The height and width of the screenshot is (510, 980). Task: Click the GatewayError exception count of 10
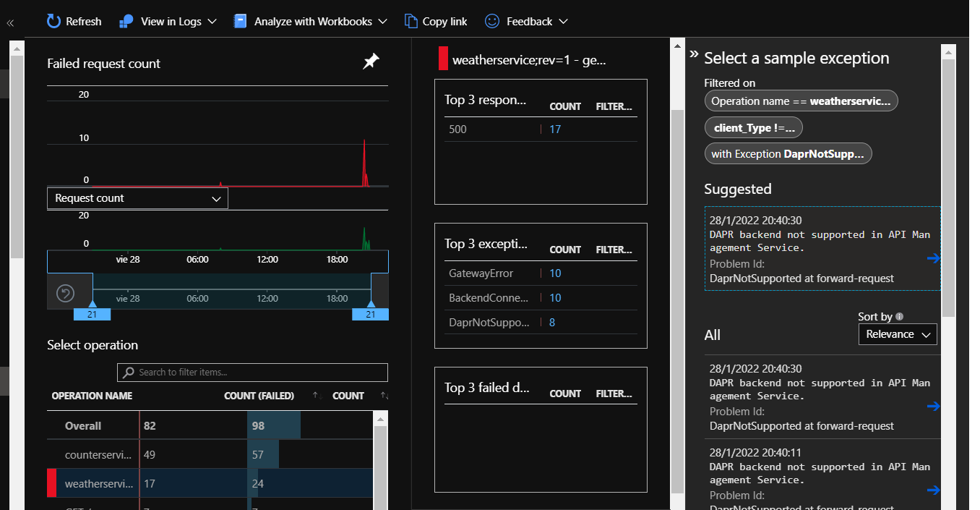click(x=555, y=273)
